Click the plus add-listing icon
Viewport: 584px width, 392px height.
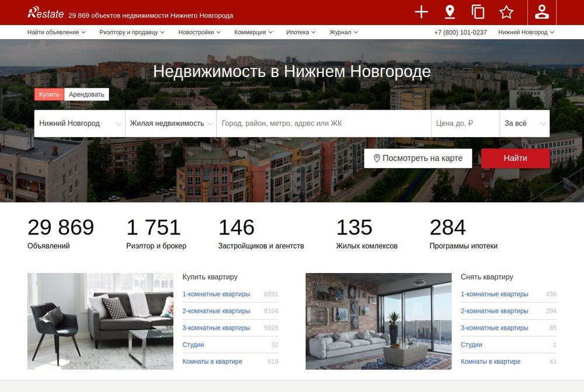(421, 12)
